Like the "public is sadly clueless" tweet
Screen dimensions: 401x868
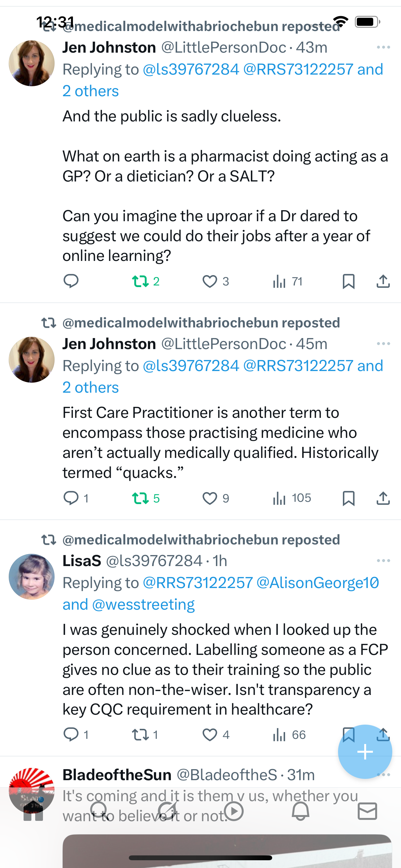(x=210, y=281)
